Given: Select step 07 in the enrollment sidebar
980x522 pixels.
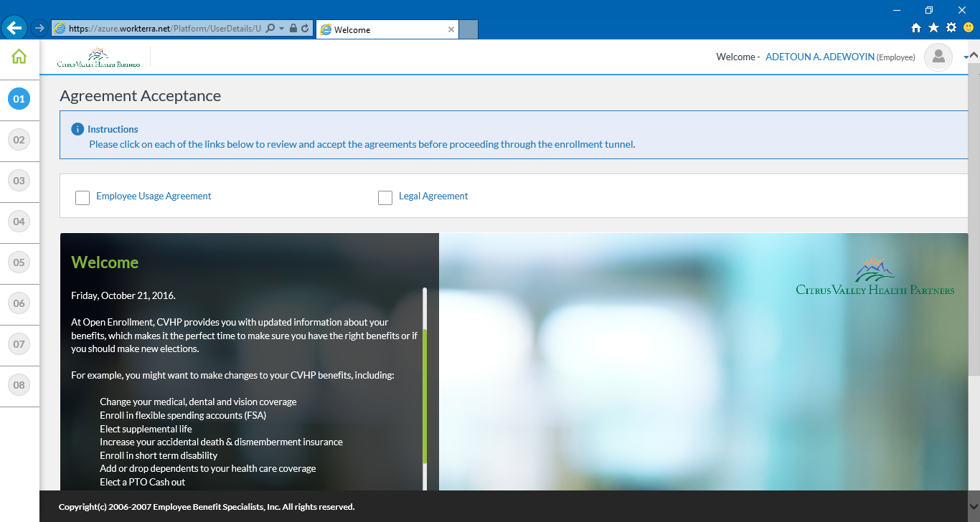Looking at the screenshot, I should point(19,344).
